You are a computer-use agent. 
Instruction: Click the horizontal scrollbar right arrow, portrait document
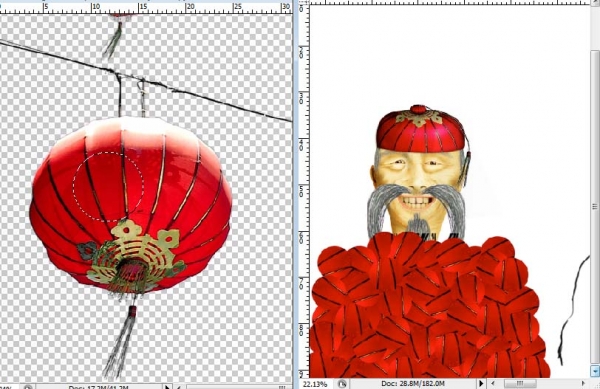coord(584,383)
